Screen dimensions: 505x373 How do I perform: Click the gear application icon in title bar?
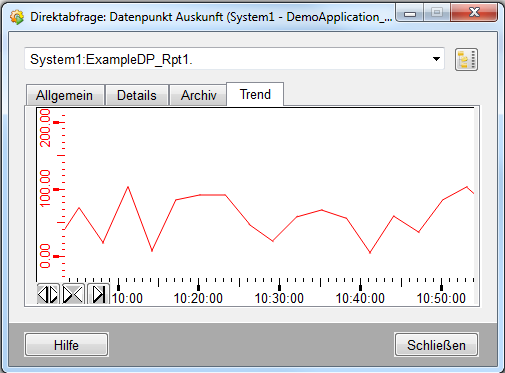click(17, 17)
